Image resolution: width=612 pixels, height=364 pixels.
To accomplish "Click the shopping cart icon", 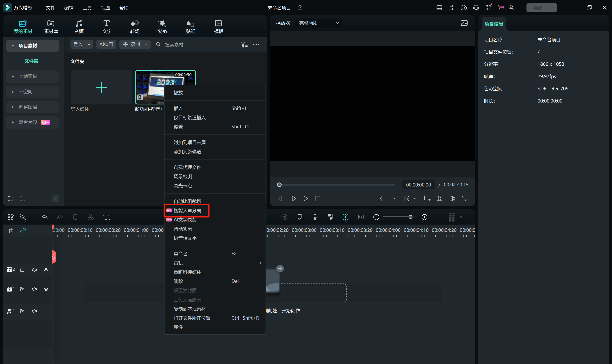I will pyautogui.click(x=500, y=8).
